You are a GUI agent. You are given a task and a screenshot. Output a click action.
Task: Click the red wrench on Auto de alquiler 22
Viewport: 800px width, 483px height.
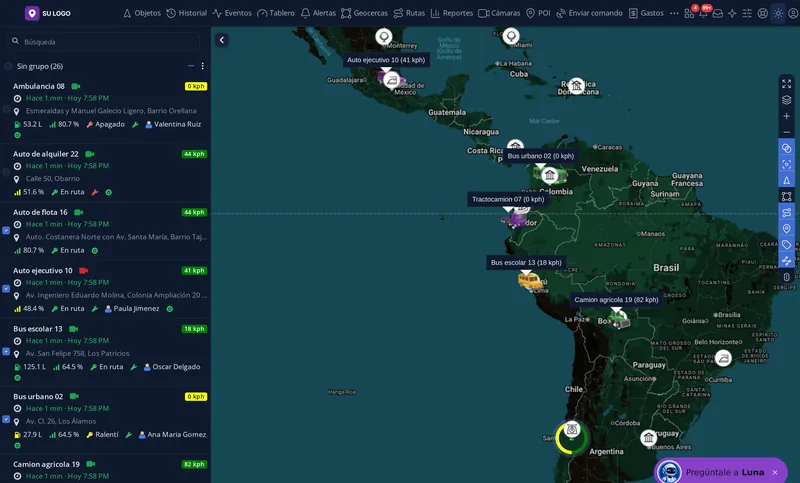pyautogui.click(x=94, y=192)
